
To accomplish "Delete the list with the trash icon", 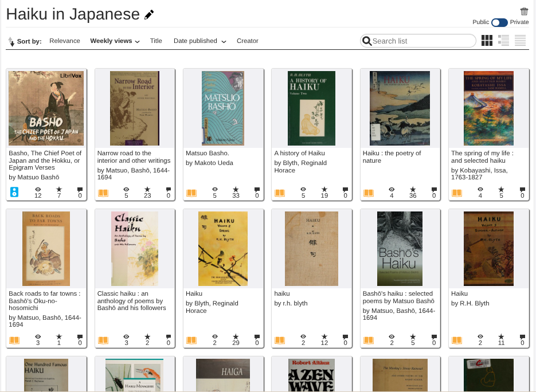I will click(x=524, y=11).
